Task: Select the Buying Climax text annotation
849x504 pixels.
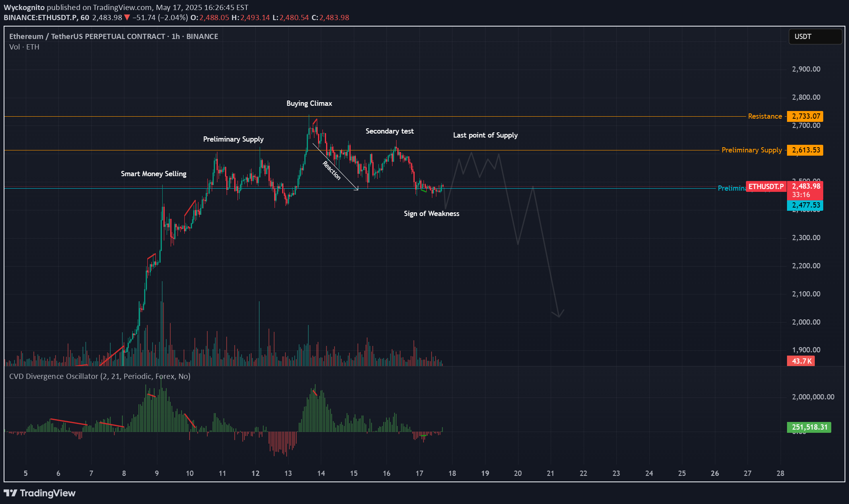Action: pyautogui.click(x=309, y=103)
